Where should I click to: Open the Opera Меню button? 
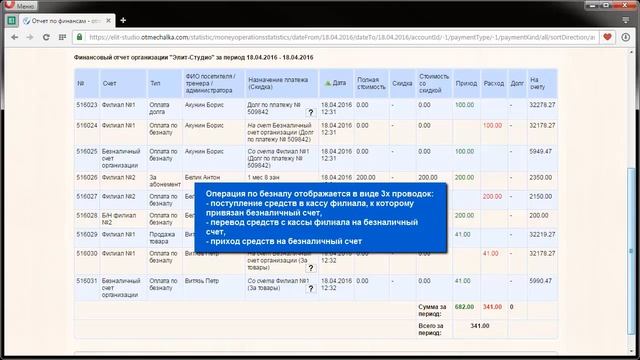[20, 5]
